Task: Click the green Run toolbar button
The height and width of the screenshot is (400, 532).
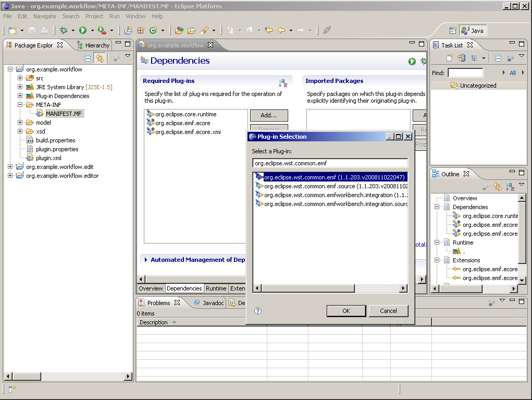Action: point(82,31)
